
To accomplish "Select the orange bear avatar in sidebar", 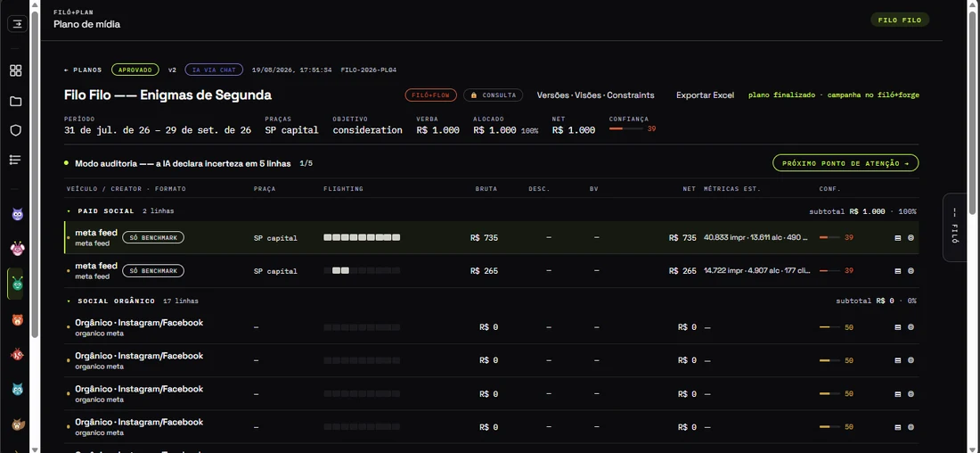I will pyautogui.click(x=18, y=320).
